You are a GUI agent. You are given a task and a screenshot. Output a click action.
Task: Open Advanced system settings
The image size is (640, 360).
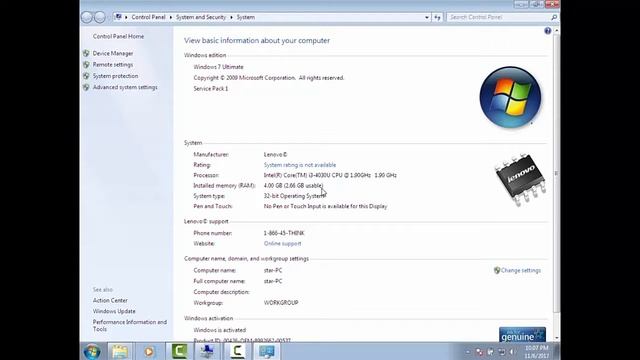pyautogui.click(x=125, y=87)
